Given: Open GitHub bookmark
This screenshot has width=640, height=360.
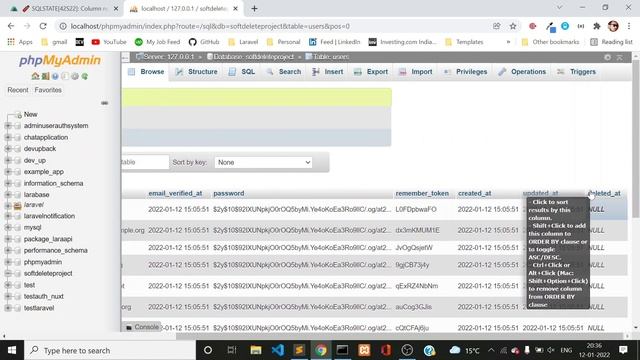Looking at the screenshot, I should [204, 42].
